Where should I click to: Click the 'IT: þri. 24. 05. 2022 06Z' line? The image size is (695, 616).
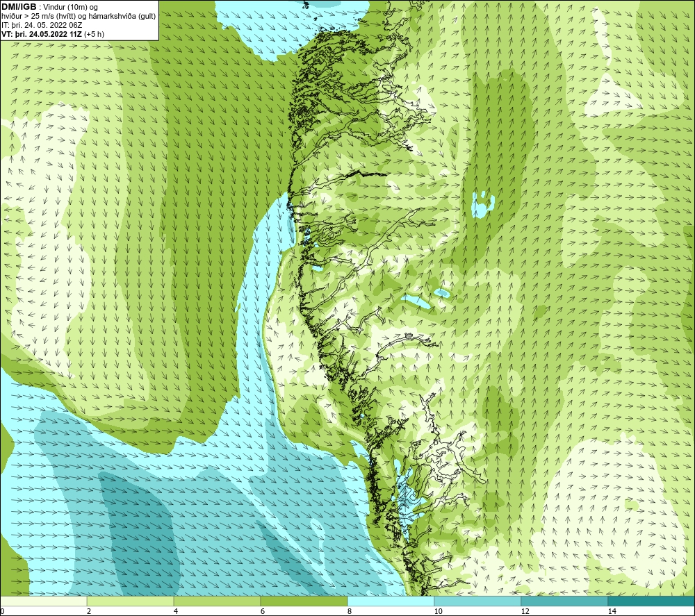42,25
